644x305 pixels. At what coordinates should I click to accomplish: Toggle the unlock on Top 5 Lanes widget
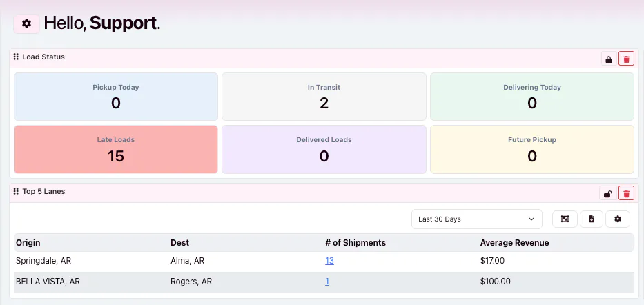(x=608, y=193)
